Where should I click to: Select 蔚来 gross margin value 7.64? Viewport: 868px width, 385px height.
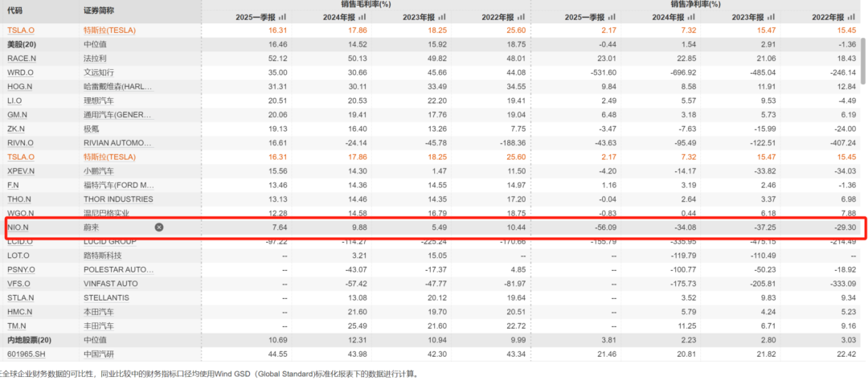tap(279, 227)
